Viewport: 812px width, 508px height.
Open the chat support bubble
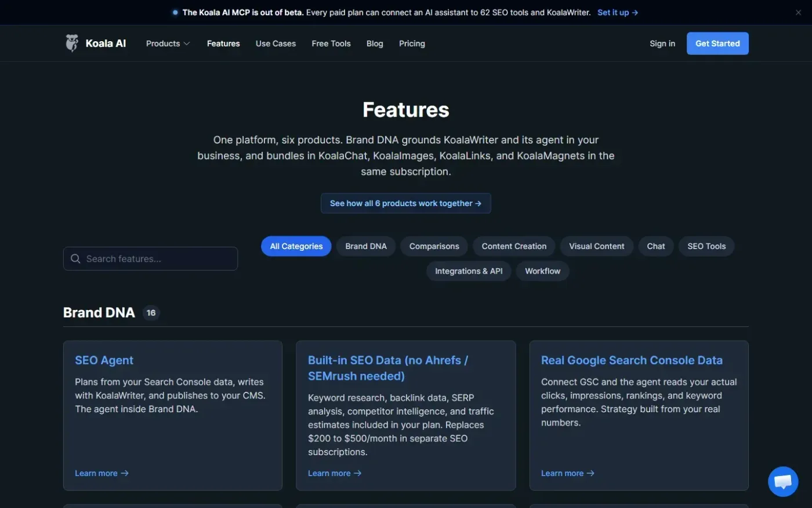click(x=783, y=481)
